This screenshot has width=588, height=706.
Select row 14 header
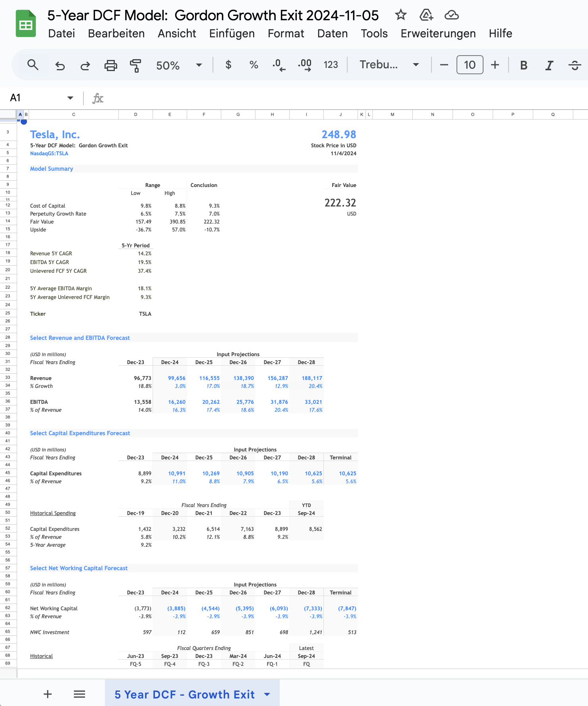coord(8,221)
